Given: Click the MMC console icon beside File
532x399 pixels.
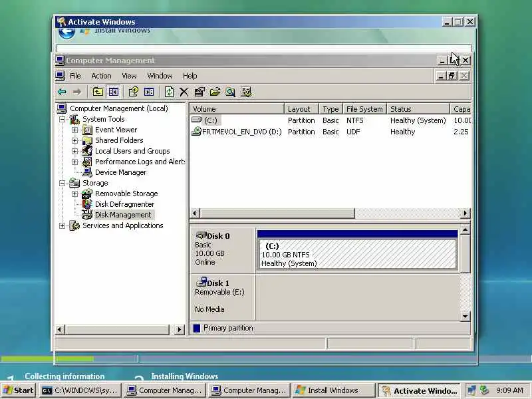Looking at the screenshot, I should click(60, 76).
